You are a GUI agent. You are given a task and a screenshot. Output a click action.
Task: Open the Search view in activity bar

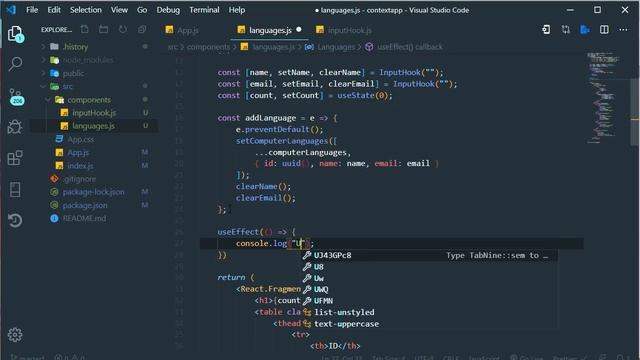point(16,64)
